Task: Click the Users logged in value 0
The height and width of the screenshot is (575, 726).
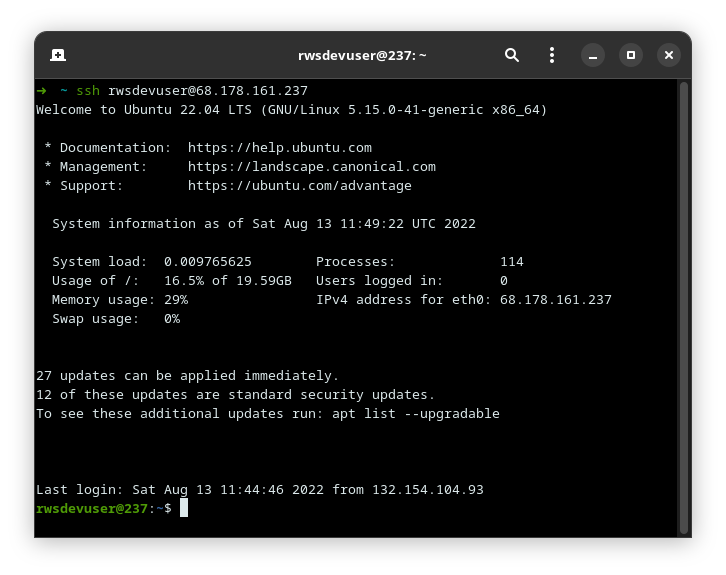Action: coord(504,281)
